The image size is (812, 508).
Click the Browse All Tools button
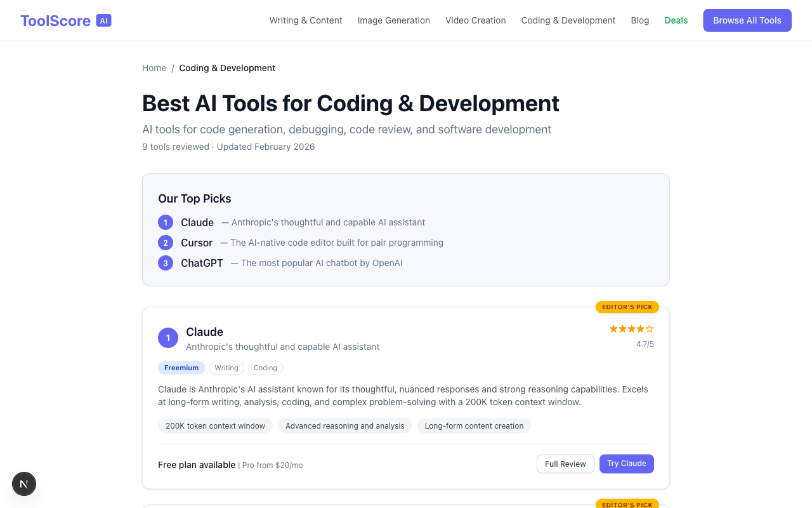[747, 20]
